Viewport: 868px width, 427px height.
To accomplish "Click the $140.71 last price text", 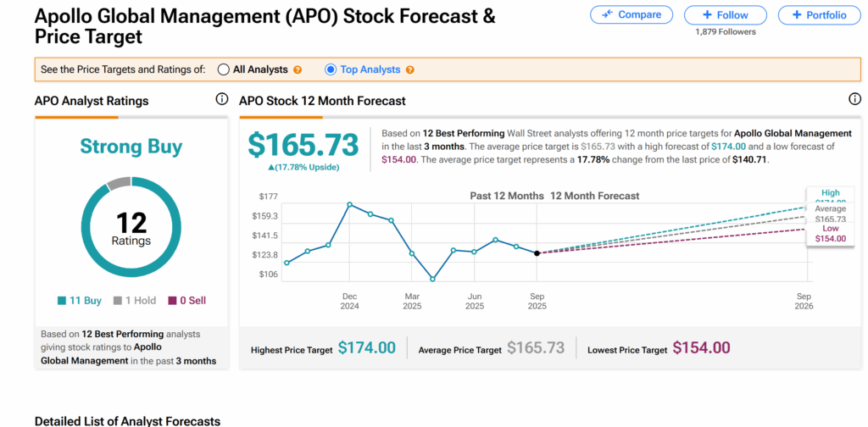I will 751,159.
